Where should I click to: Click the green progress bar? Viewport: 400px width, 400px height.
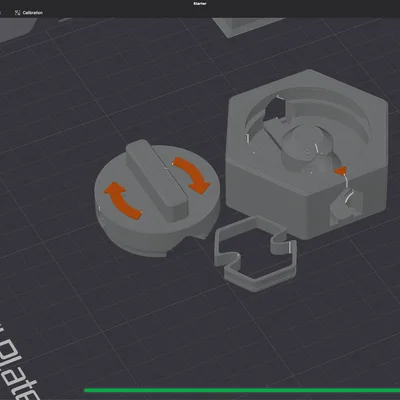pos(242,390)
